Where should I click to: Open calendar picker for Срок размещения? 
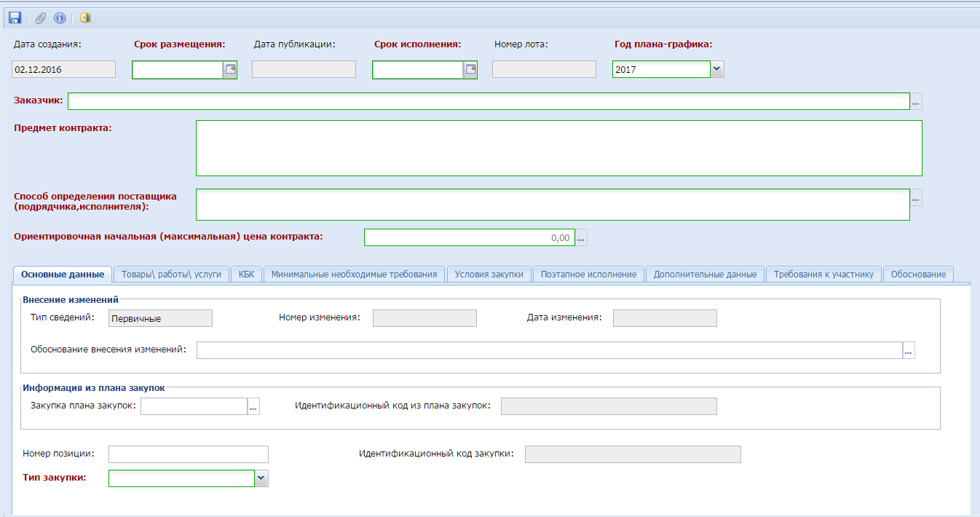coord(230,69)
